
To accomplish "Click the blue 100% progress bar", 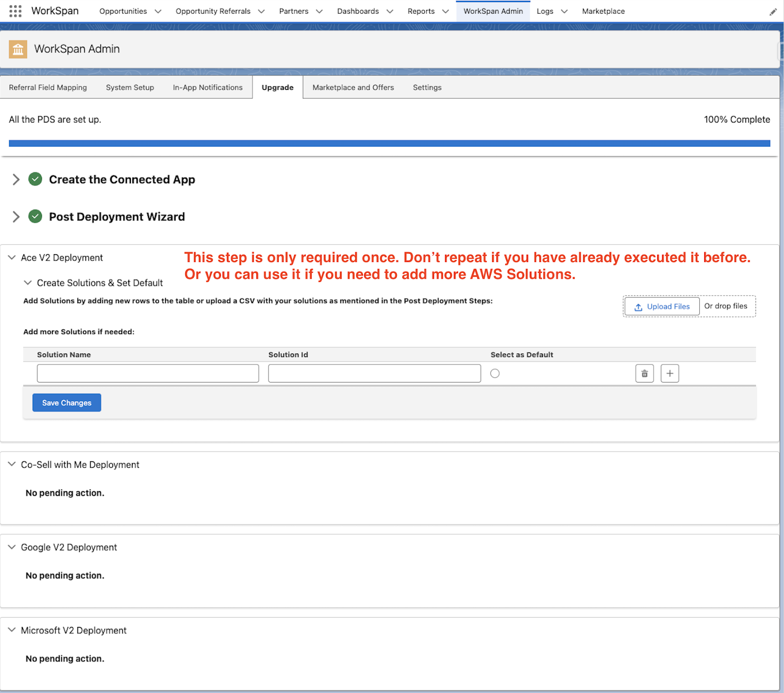I will [x=390, y=143].
